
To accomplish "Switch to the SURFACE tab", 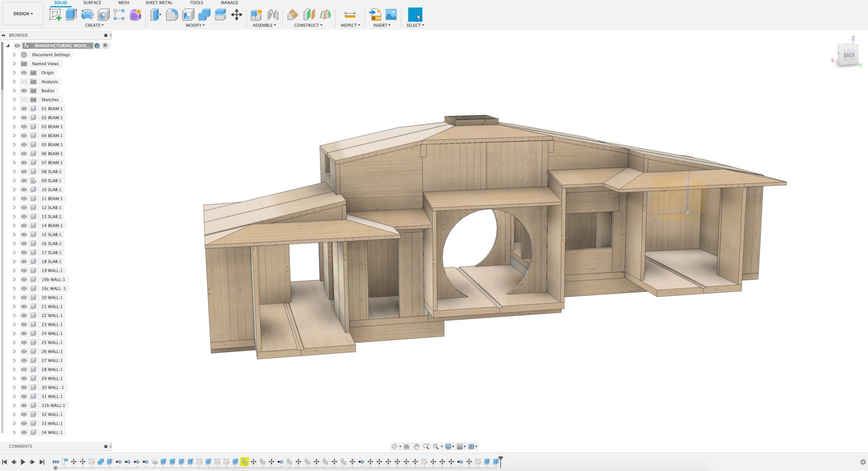I will pyautogui.click(x=92, y=3).
